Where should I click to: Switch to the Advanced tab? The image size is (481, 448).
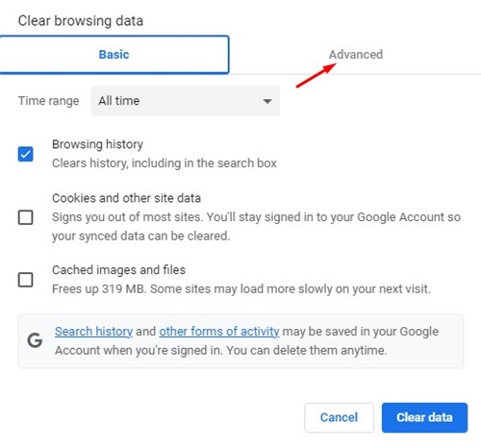pyautogui.click(x=356, y=55)
